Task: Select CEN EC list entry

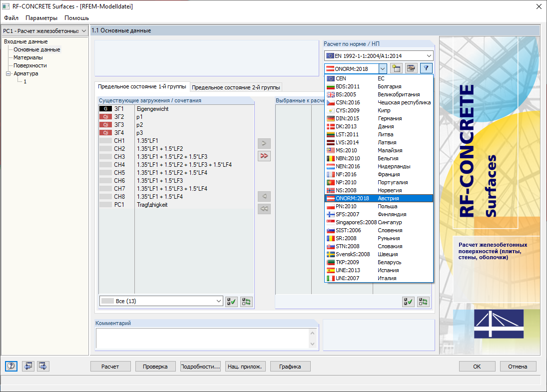Action: [x=379, y=78]
